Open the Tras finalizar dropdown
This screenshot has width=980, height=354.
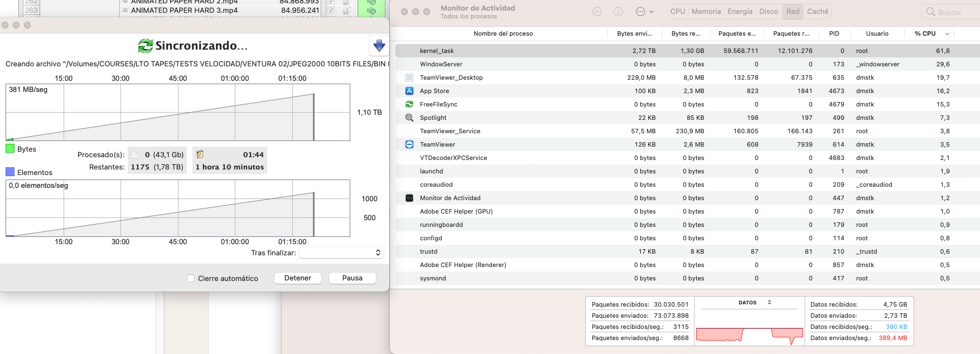tap(341, 253)
